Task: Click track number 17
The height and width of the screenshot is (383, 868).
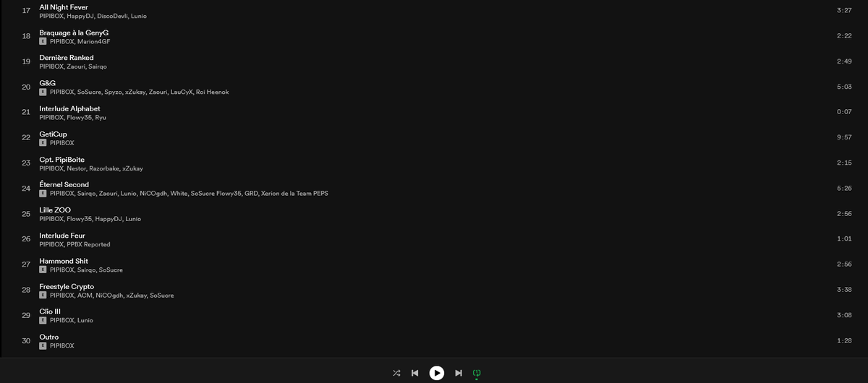Action: (26, 11)
